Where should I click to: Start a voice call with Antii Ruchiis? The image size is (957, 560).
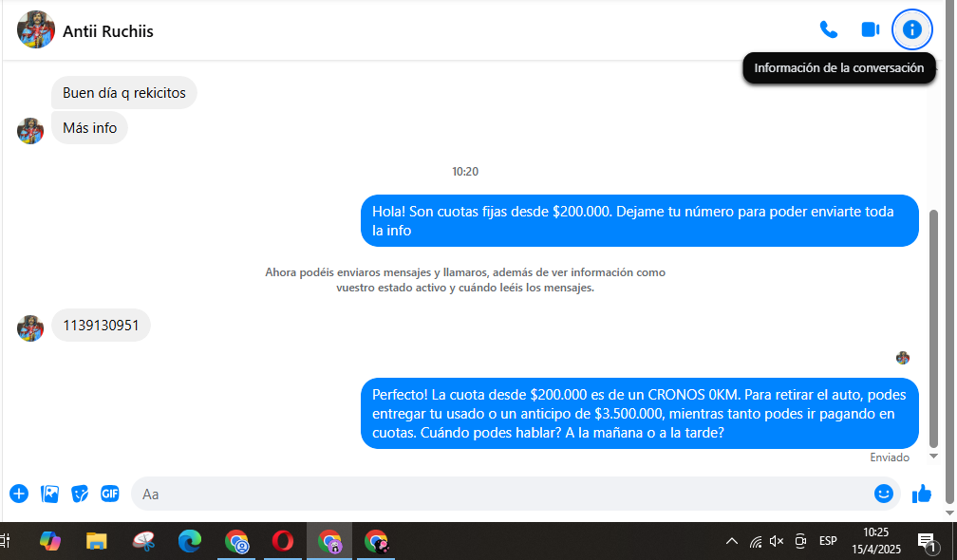coord(829,30)
